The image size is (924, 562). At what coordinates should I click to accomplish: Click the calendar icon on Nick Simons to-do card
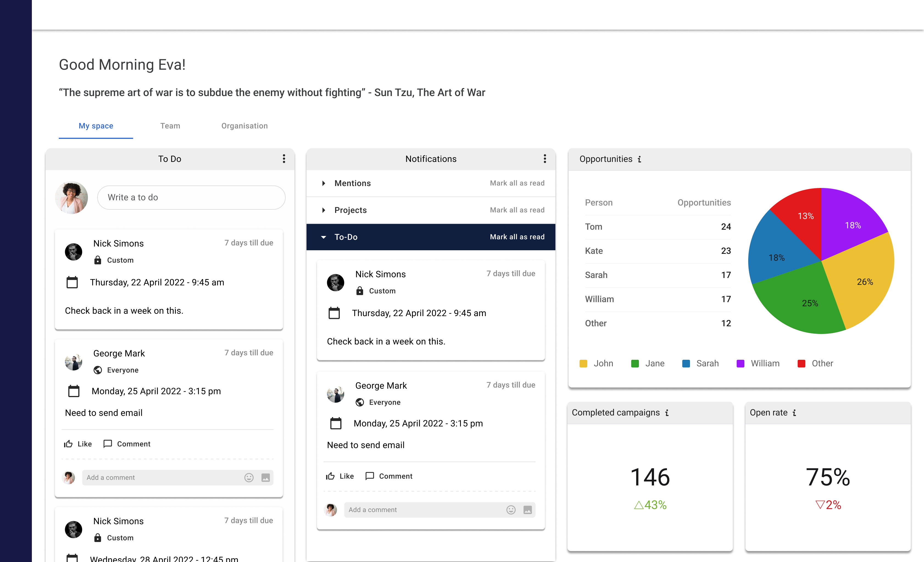tap(72, 282)
